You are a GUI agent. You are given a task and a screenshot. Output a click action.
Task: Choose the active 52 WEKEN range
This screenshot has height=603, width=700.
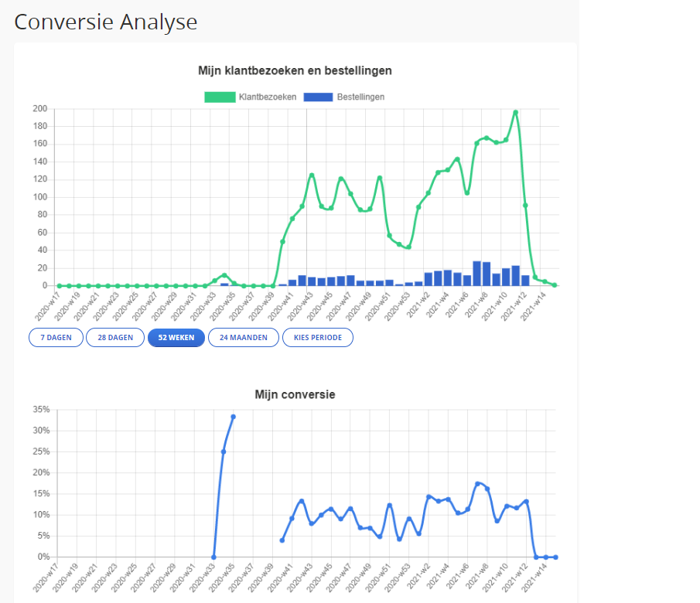pos(176,338)
